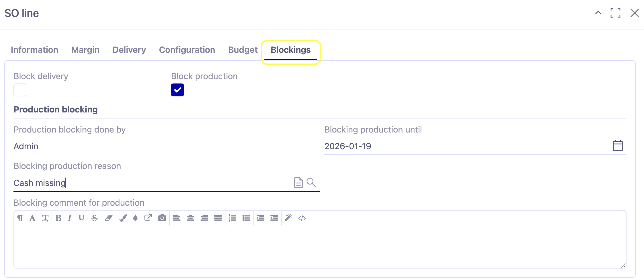Open the font size tool
644x280 pixels.
(45, 218)
